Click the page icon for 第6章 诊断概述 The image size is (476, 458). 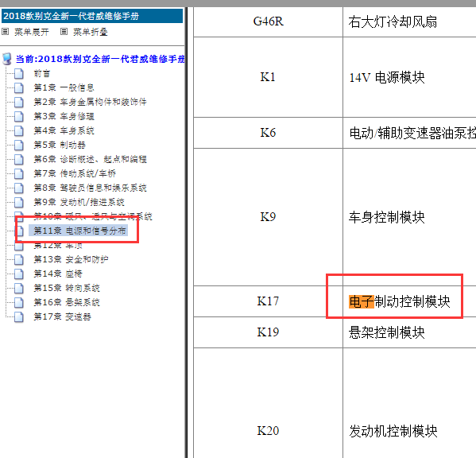click(x=19, y=159)
